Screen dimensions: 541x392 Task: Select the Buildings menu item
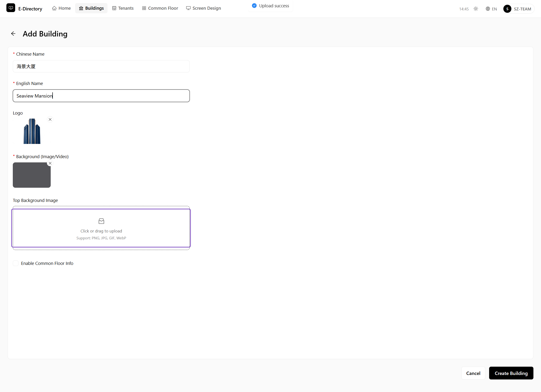91,8
